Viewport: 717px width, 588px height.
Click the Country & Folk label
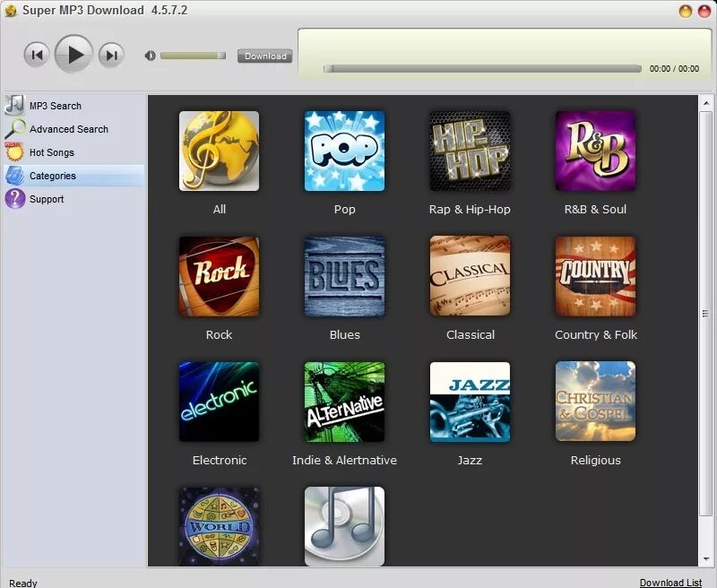tap(596, 334)
